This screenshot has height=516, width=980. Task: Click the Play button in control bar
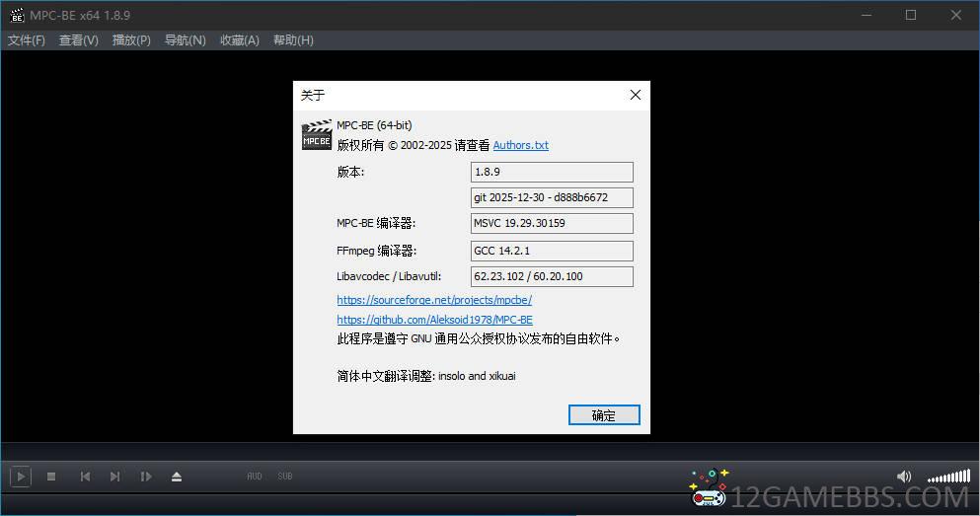click(x=21, y=477)
